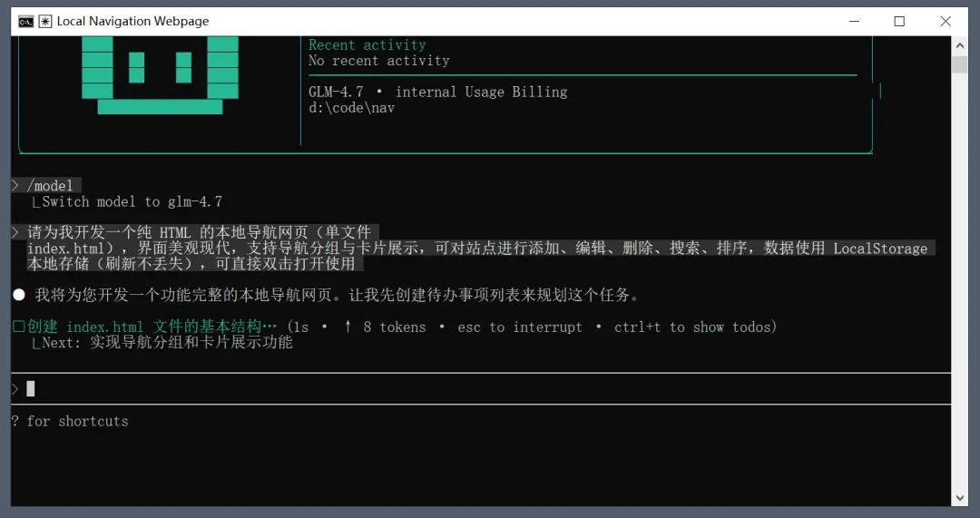Click the 'esc to interrupt' hint
The image size is (980, 518).
click(519, 327)
